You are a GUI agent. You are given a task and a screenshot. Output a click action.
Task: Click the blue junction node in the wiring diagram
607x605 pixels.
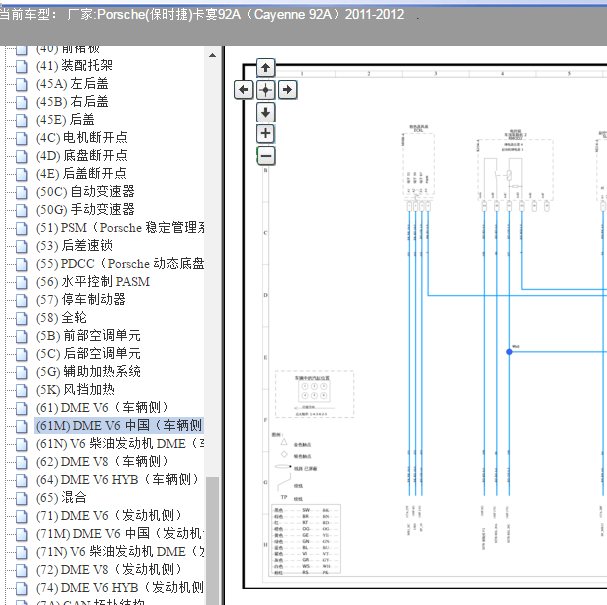point(509,351)
